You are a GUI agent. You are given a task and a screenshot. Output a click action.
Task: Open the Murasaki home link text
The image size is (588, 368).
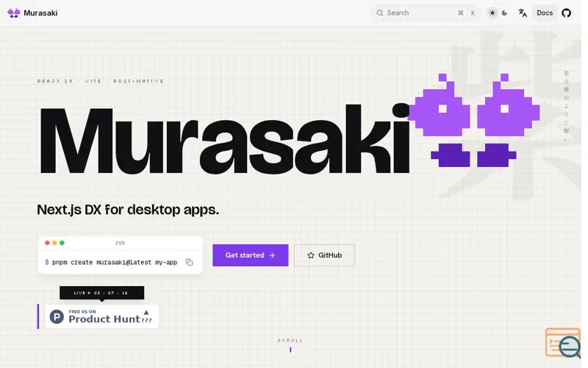[40, 13]
